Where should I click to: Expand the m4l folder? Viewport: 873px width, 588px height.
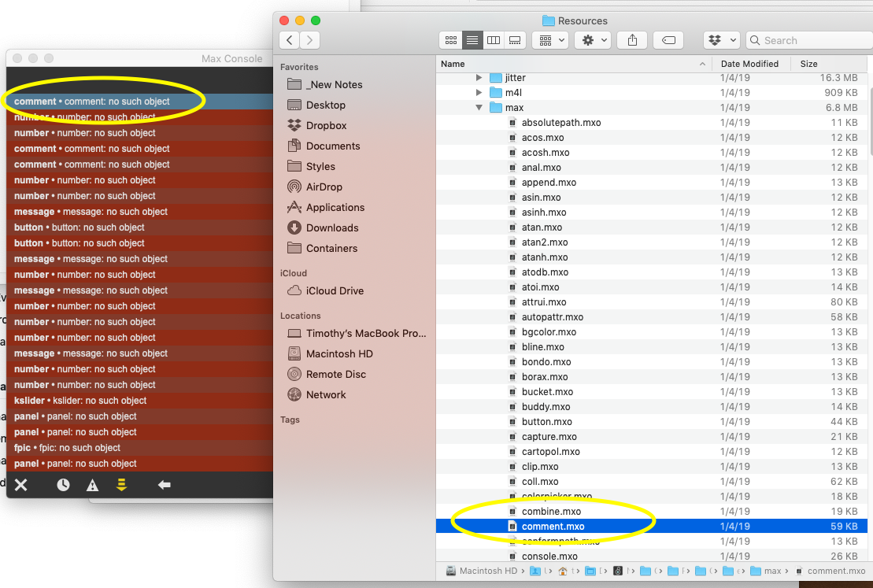479,92
